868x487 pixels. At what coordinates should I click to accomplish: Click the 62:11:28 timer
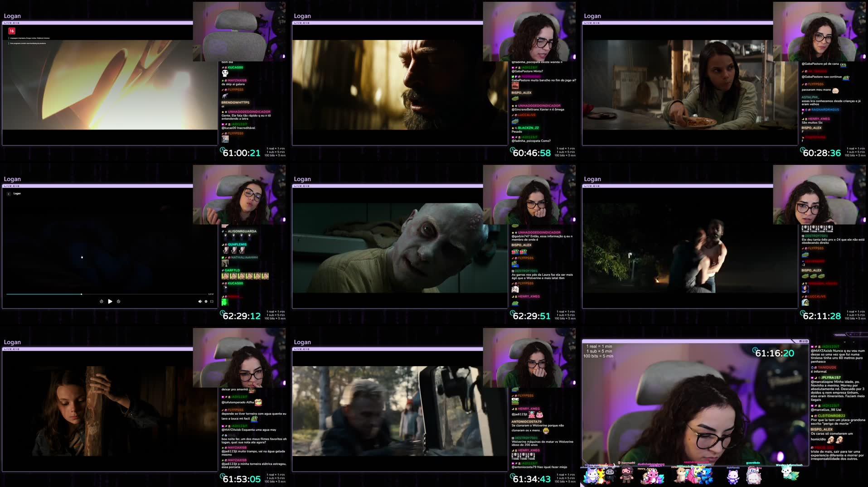click(822, 316)
